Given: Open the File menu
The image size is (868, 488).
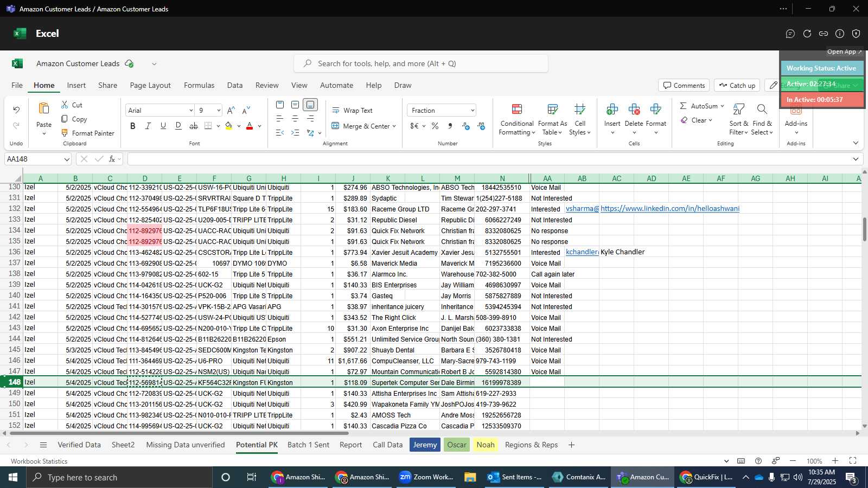Looking at the screenshot, I should (x=17, y=85).
